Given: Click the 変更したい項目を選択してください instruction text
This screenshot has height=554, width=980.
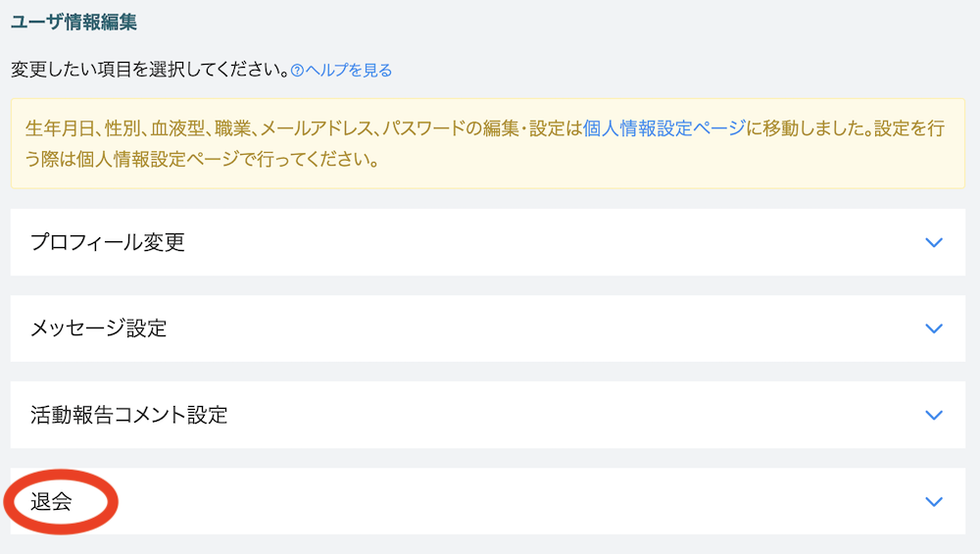Looking at the screenshot, I should [x=149, y=71].
